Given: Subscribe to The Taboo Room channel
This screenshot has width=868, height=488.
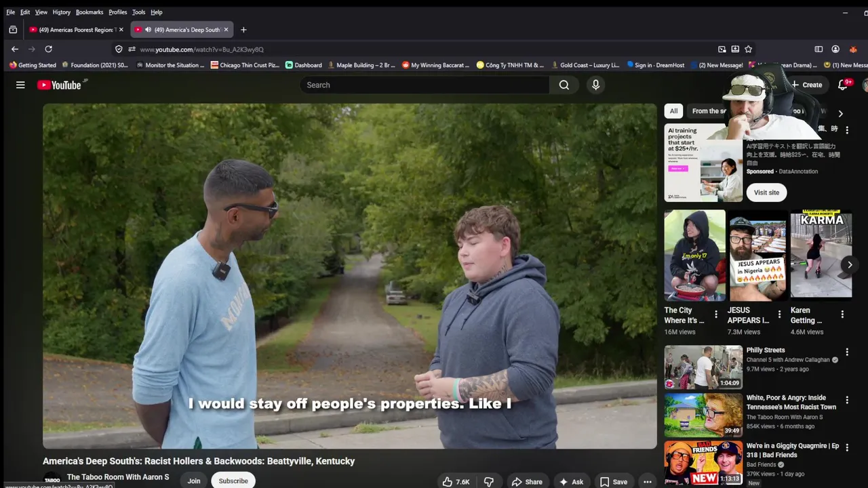Looking at the screenshot, I should pos(233,481).
